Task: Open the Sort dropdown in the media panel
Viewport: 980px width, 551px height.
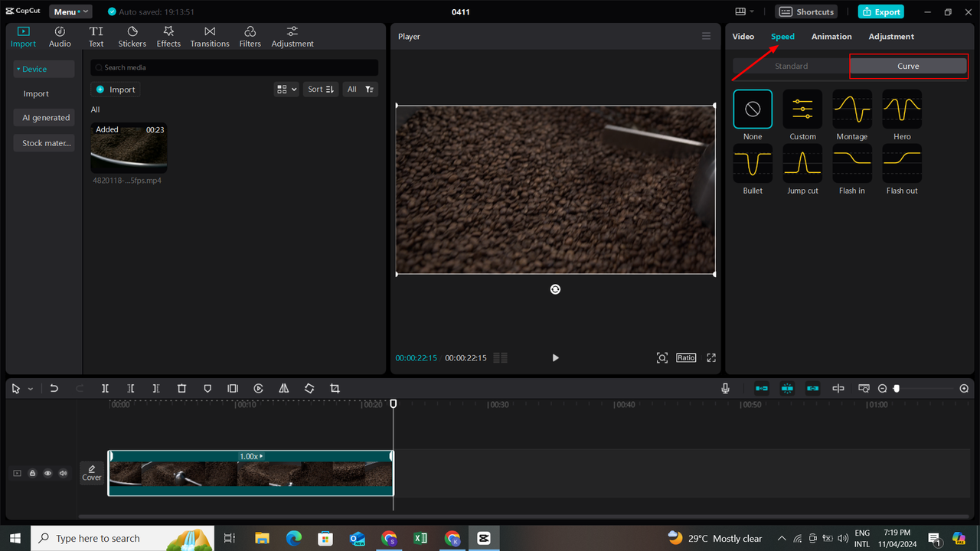Action: pos(320,89)
